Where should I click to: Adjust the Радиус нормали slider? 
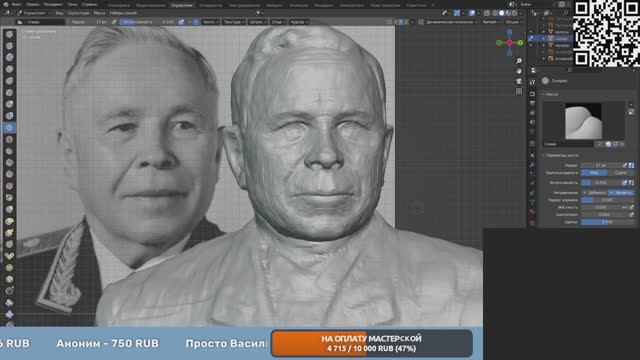607,200
